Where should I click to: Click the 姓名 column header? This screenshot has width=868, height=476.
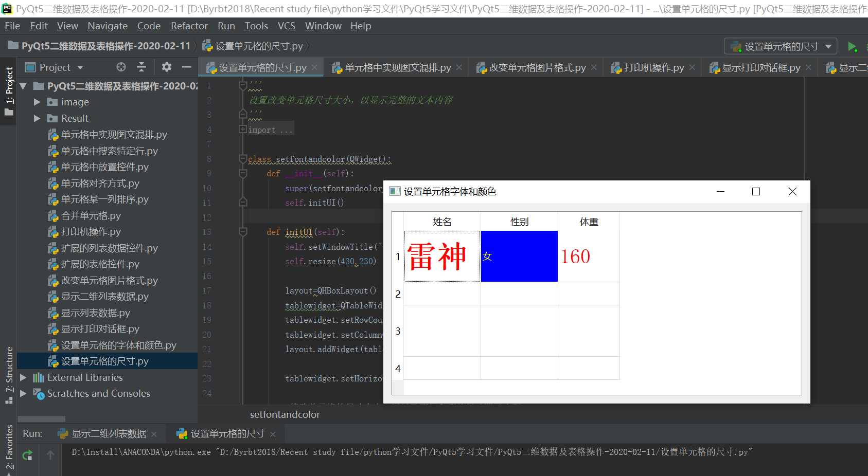(x=442, y=222)
